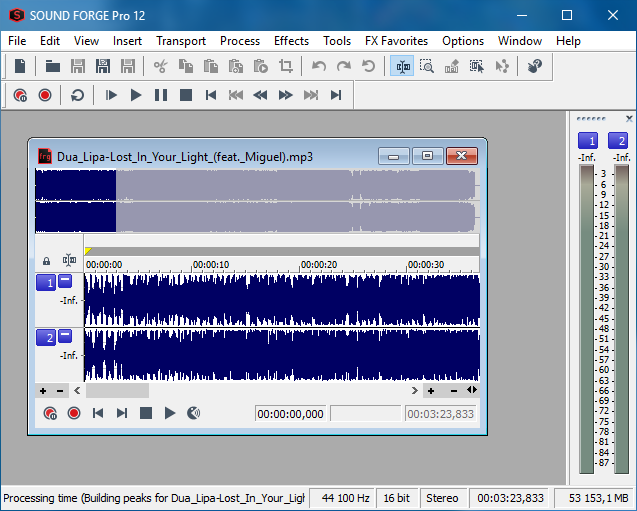Toggle loop playback in transport toolbar

pyautogui.click(x=77, y=95)
